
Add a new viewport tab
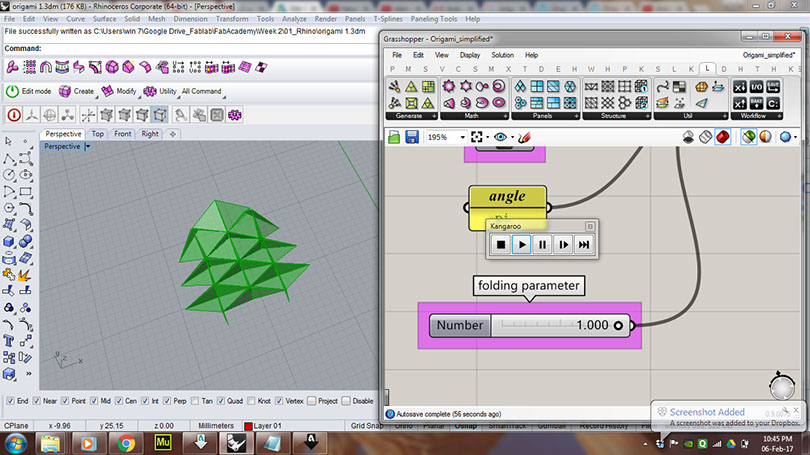pyautogui.click(x=173, y=134)
